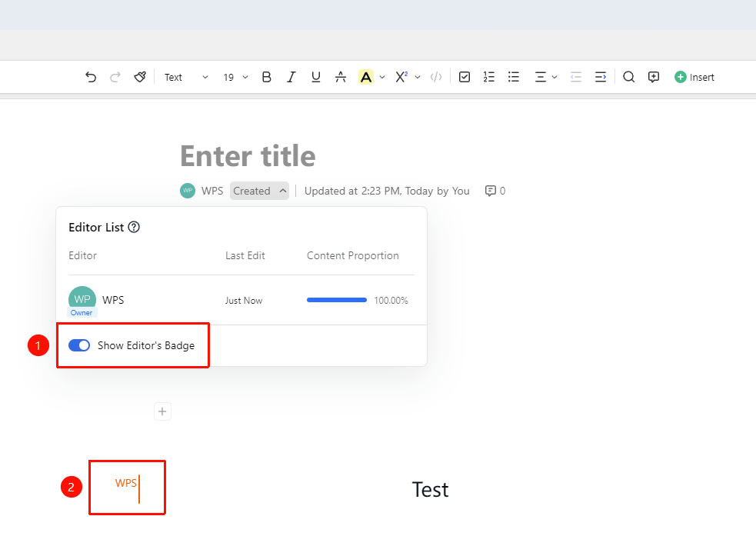
Task: Click the "Content Proportion" column header
Action: coord(353,255)
